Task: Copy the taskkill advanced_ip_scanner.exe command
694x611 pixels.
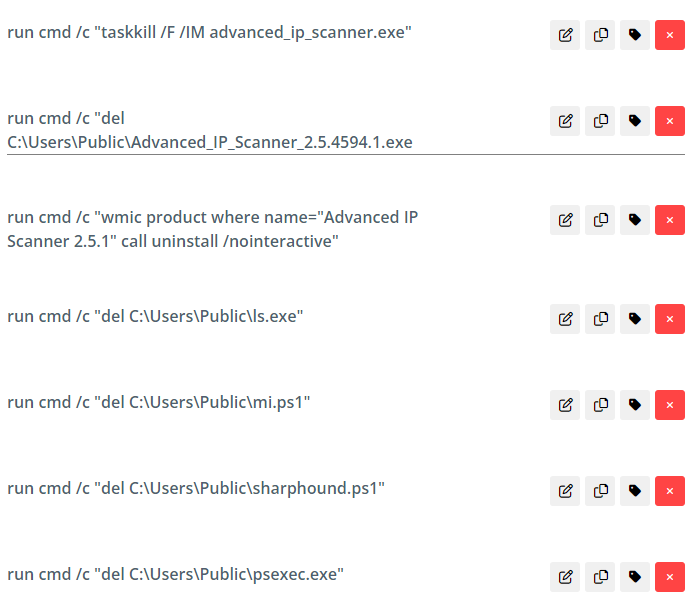Action: (600, 35)
